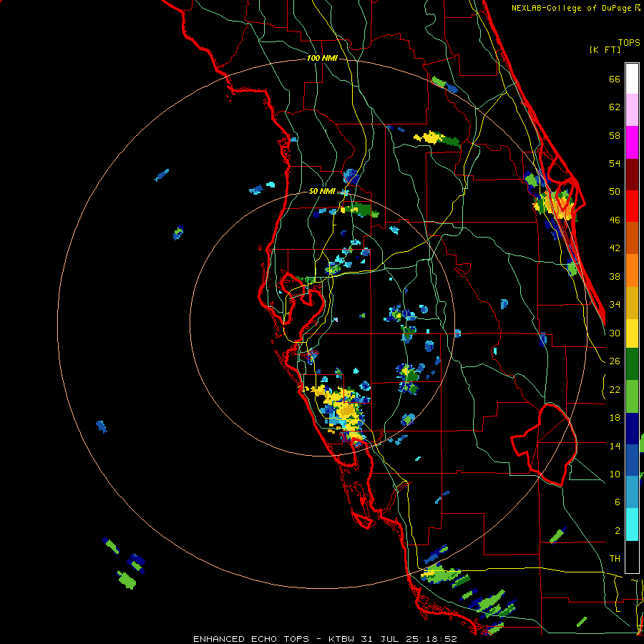
Task: Select the medium blue legend swatch
Action: [x=632, y=460]
